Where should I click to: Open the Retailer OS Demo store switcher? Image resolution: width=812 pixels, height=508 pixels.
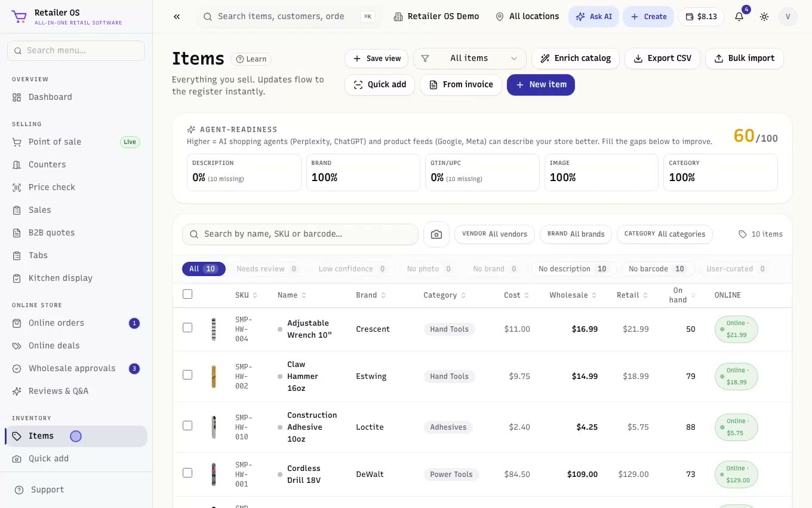pyautogui.click(x=436, y=17)
